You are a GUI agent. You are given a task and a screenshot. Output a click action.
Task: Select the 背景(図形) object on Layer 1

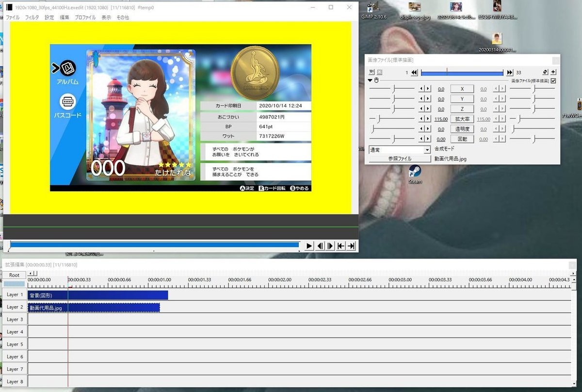click(97, 295)
